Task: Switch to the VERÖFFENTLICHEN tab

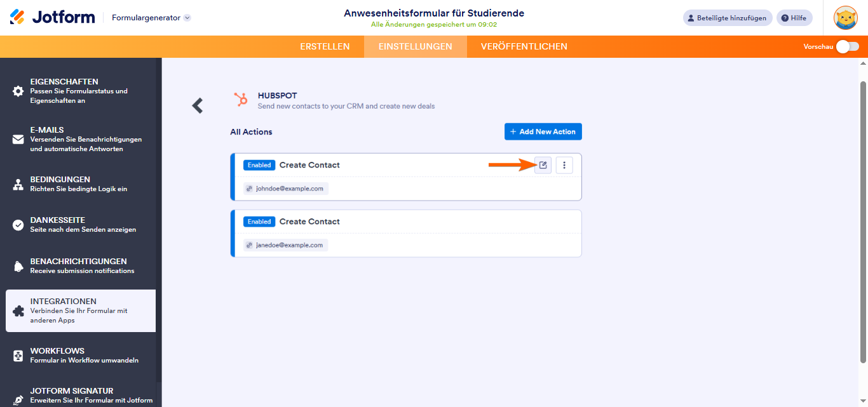Action: point(524,46)
